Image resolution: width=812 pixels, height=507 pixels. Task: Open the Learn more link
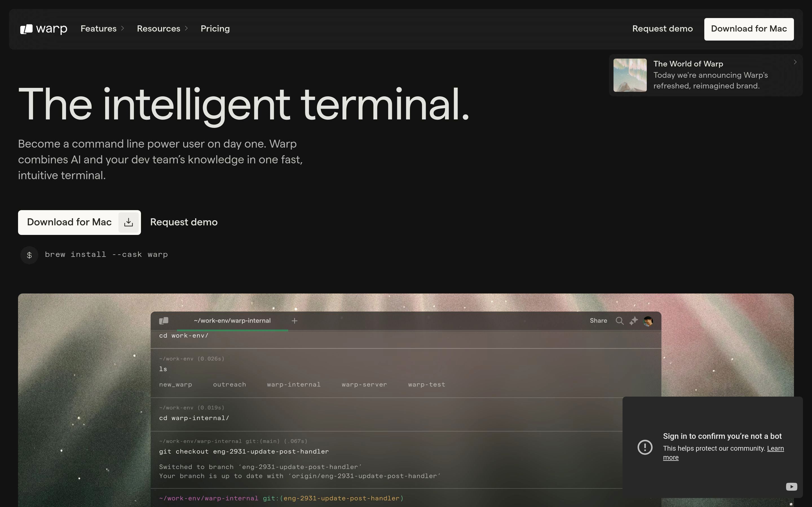point(775,449)
